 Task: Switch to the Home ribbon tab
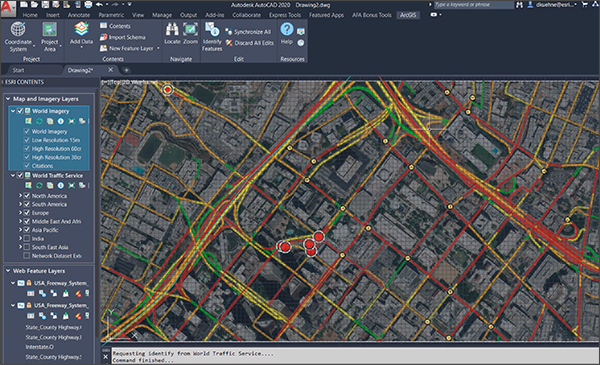(x=30, y=15)
